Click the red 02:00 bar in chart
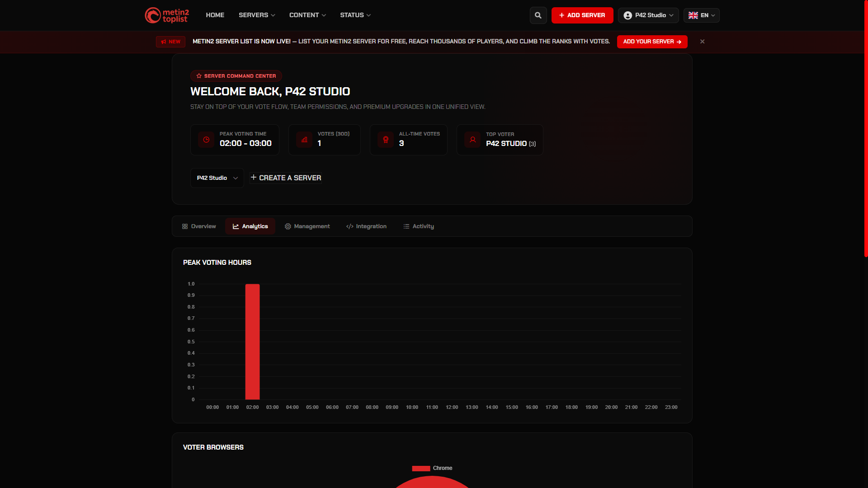Screen dimensions: 868x488 point(252,342)
